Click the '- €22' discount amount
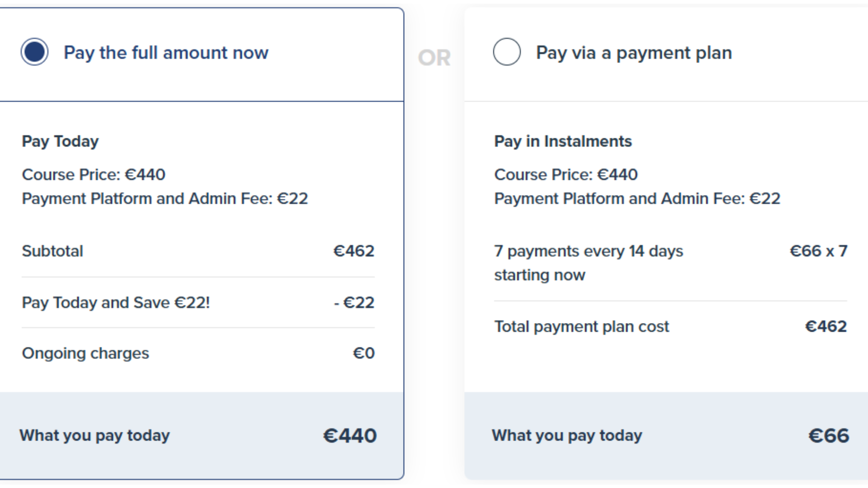 tap(354, 303)
